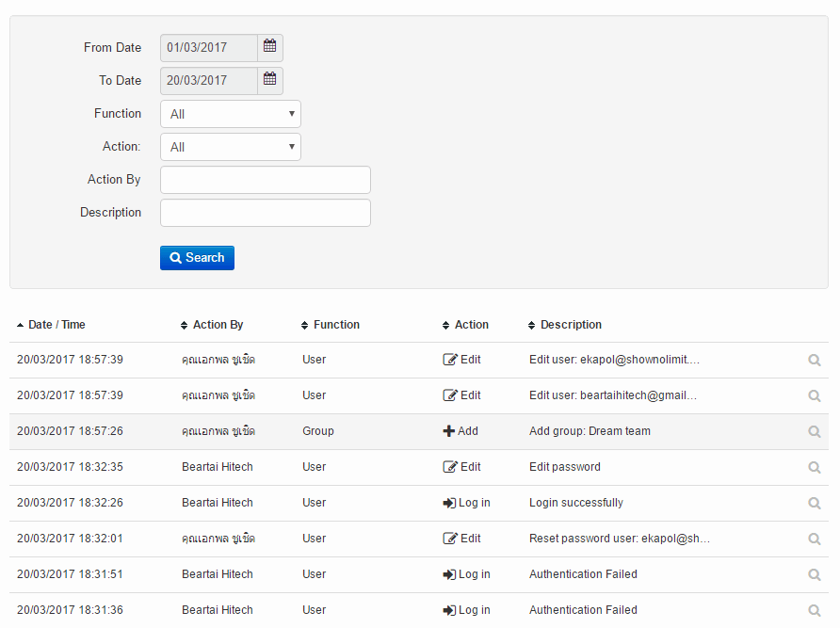Expand the Action dropdown
The width and height of the screenshot is (840, 628).
[231, 147]
